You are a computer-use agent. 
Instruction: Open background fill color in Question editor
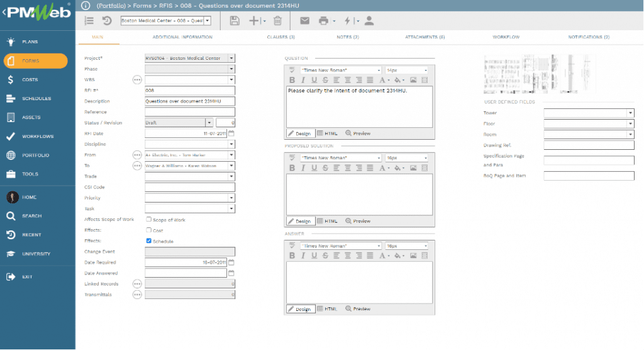point(399,80)
